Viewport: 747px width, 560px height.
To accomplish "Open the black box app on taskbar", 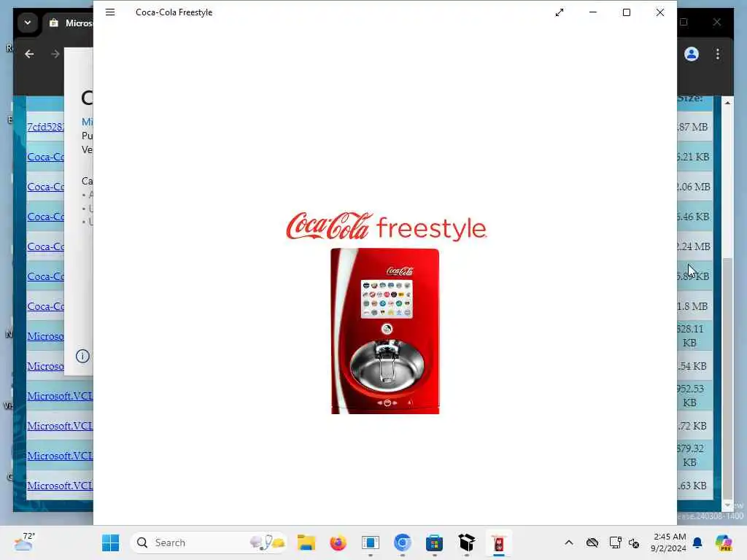I will (x=467, y=542).
